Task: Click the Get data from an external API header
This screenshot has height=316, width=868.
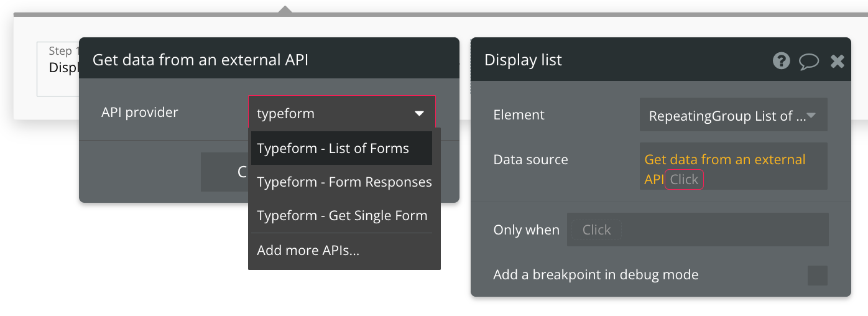Action: coord(200,60)
